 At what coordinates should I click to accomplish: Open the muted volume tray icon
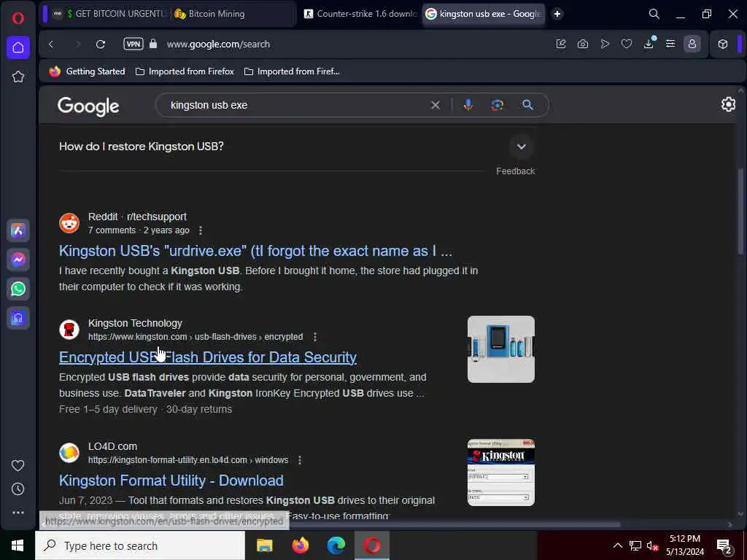652,545
